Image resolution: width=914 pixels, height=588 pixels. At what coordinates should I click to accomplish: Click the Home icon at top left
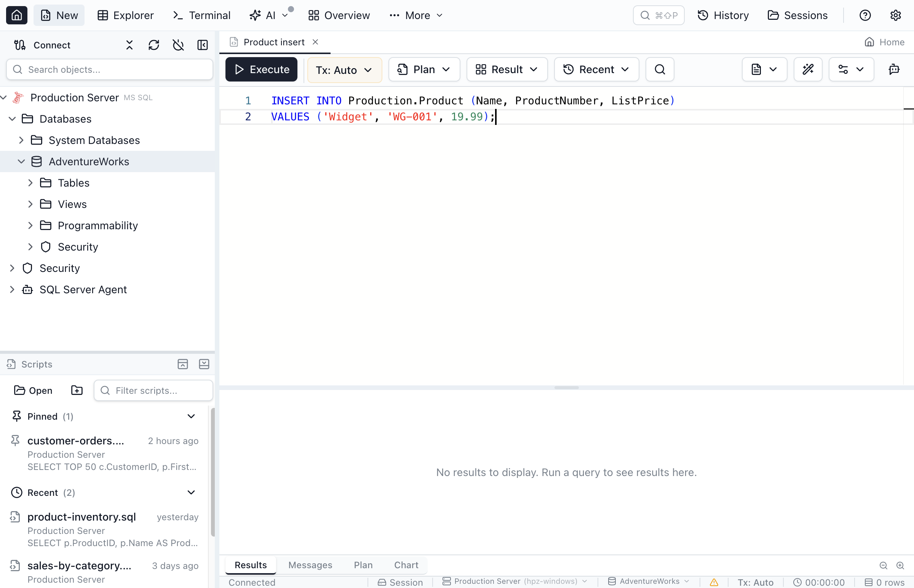click(16, 15)
